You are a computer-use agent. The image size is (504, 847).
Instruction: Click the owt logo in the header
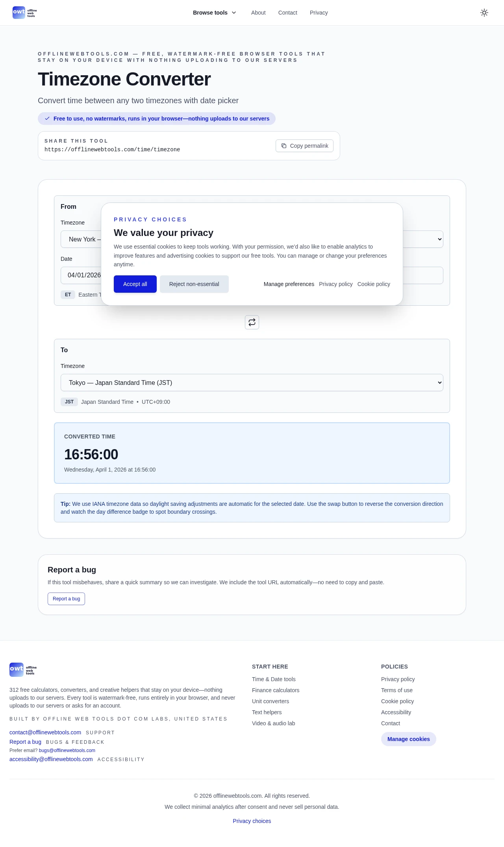coord(24,13)
